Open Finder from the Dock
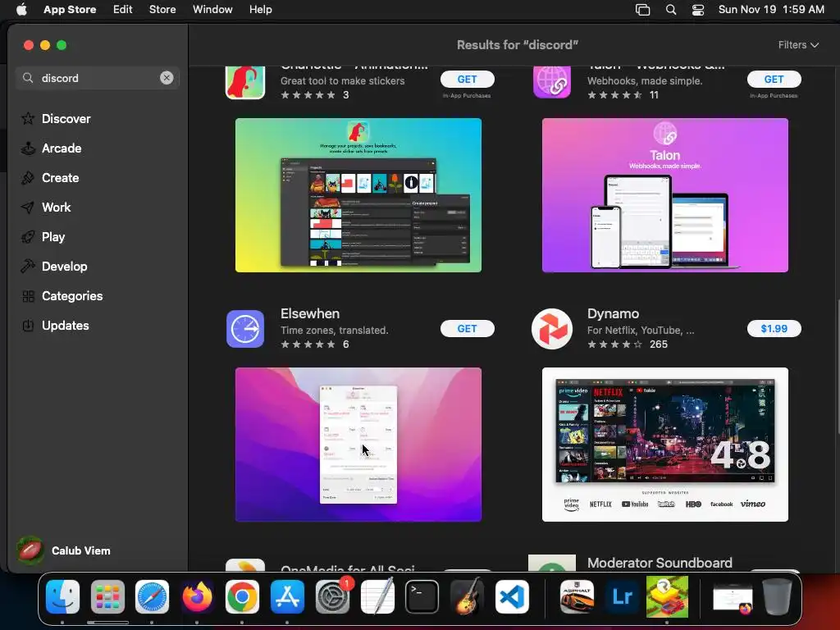The height and width of the screenshot is (630, 840). pyautogui.click(x=62, y=597)
